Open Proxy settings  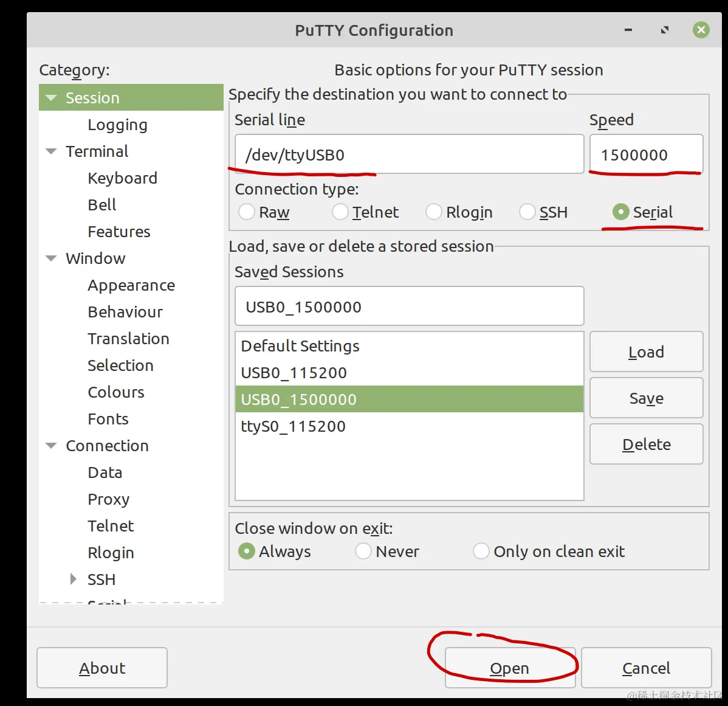tap(109, 500)
